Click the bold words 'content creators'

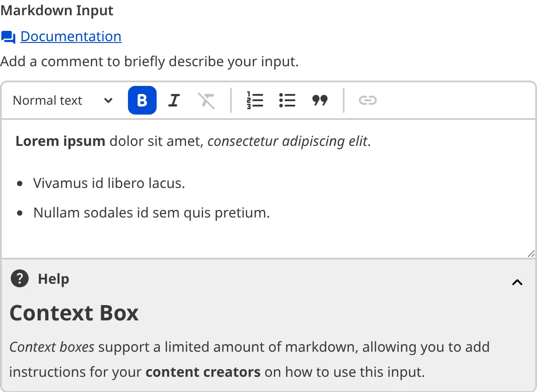click(x=203, y=372)
